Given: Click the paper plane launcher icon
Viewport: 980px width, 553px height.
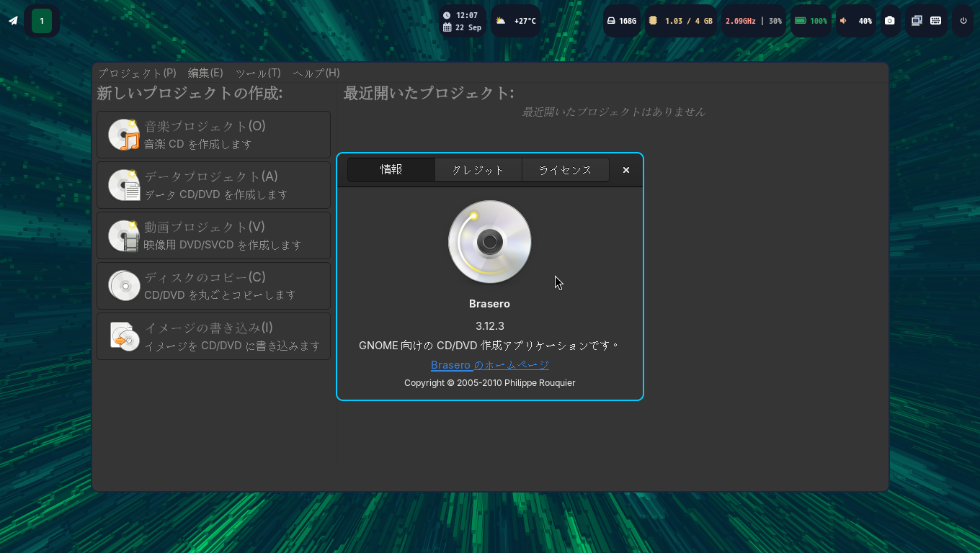Looking at the screenshot, I should (x=13, y=21).
